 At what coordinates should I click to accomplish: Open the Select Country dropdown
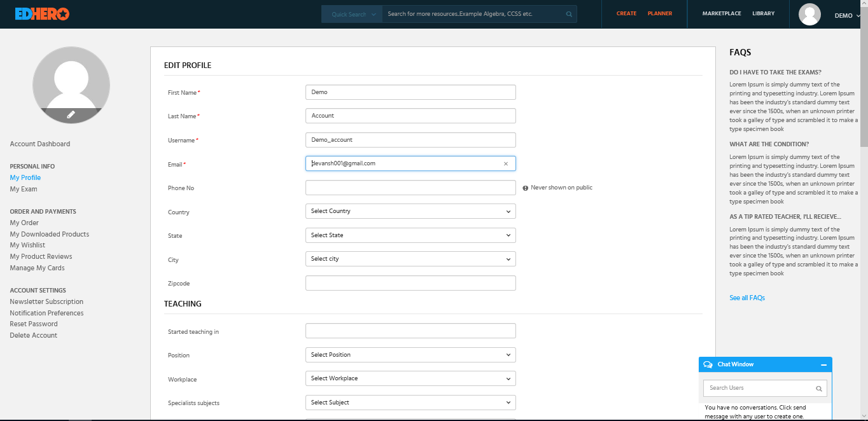coord(410,211)
